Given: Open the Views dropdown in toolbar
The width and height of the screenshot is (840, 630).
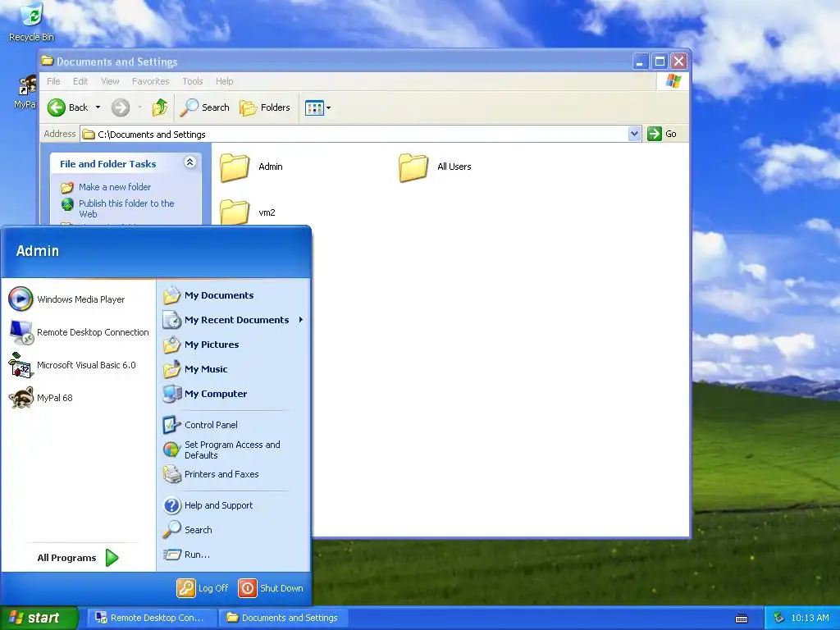Looking at the screenshot, I should pyautogui.click(x=317, y=107).
